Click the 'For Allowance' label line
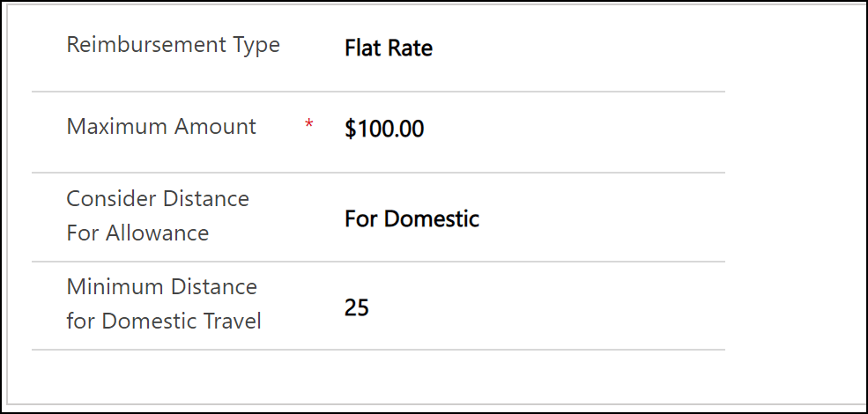The image size is (868, 414). [x=137, y=233]
